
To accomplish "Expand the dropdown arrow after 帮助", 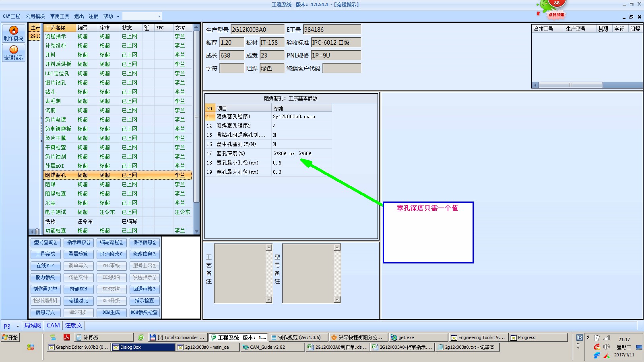I will [x=118, y=16].
